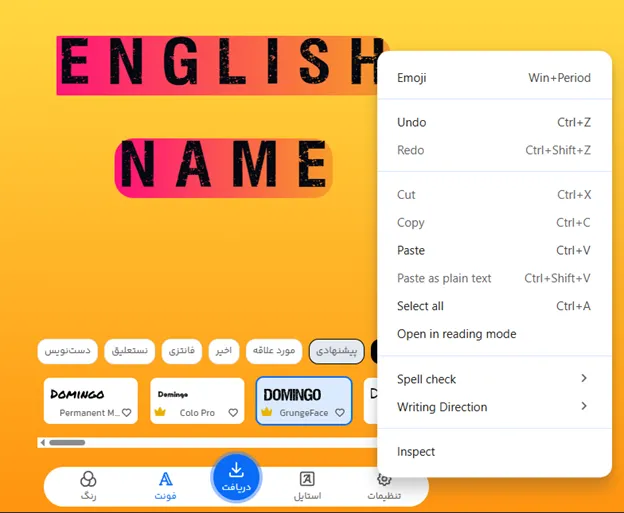This screenshot has height=513, width=624.
Task: Open the style (استایل) tool
Action: coord(307,486)
